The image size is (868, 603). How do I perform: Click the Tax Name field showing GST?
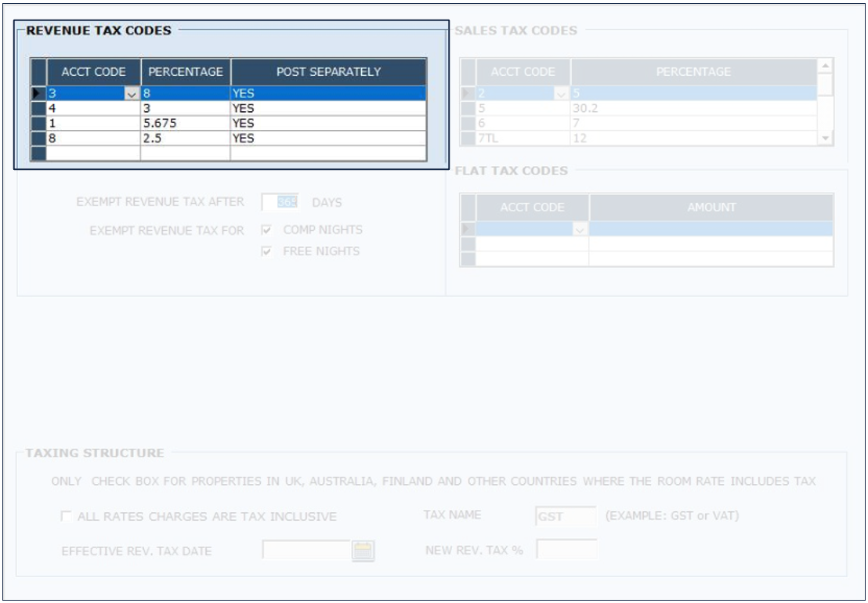[x=566, y=516]
